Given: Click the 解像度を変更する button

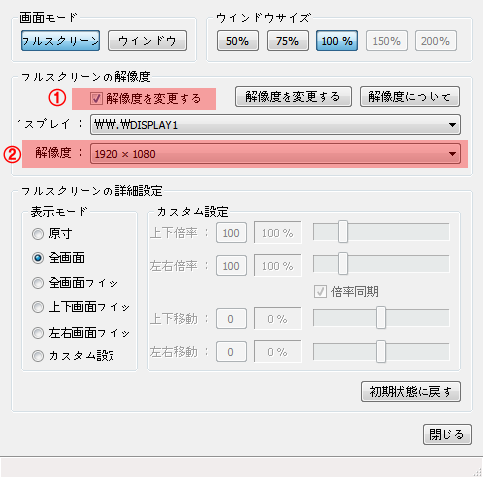Looking at the screenshot, I should [293, 97].
